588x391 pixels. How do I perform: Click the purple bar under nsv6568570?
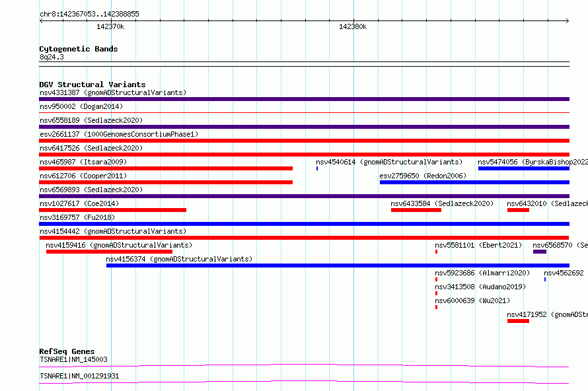(x=540, y=252)
